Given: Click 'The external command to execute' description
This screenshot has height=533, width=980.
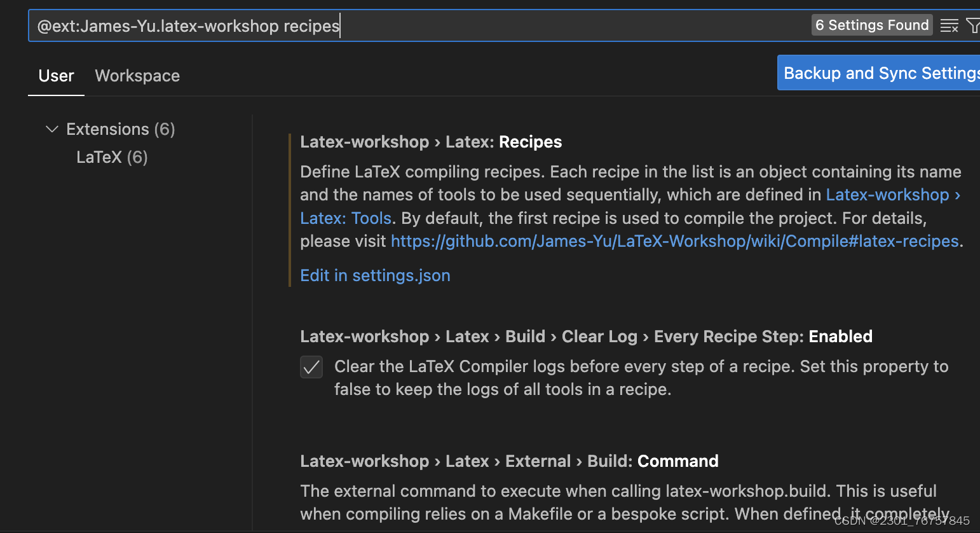Looking at the screenshot, I should coord(625,502).
